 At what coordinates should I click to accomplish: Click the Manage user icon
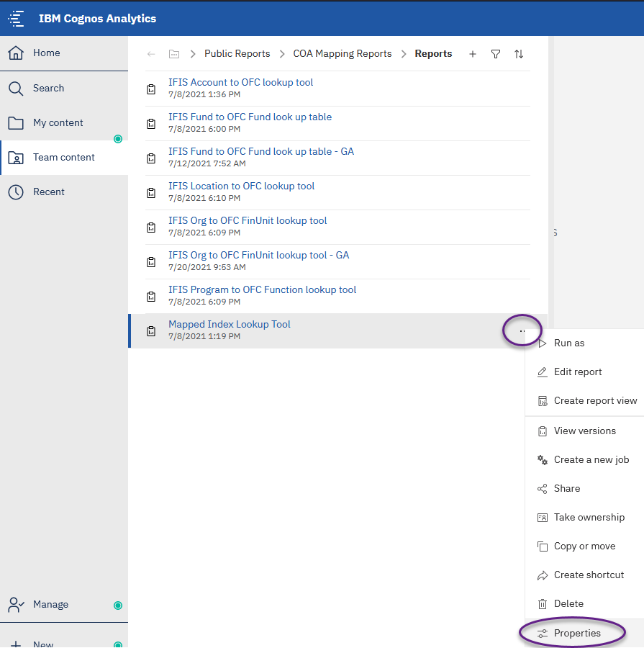16,605
